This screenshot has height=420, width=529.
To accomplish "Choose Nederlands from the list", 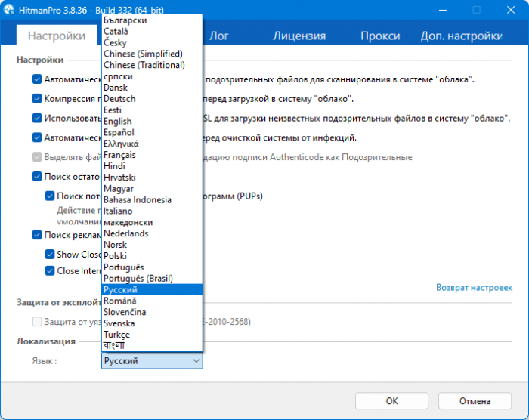I will pos(152,233).
